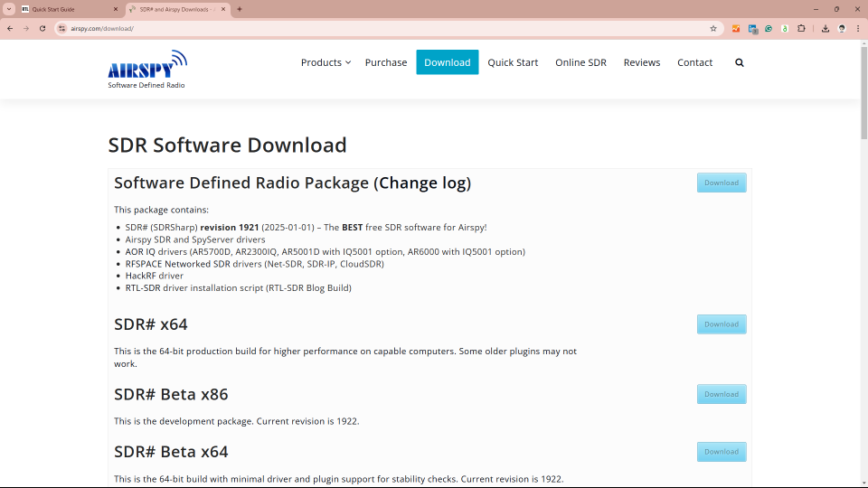Select the SDR# and Airspy Downloads tab
This screenshot has height=488, width=868.
(178, 9)
